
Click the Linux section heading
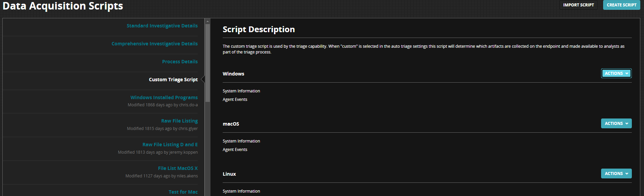pos(229,174)
